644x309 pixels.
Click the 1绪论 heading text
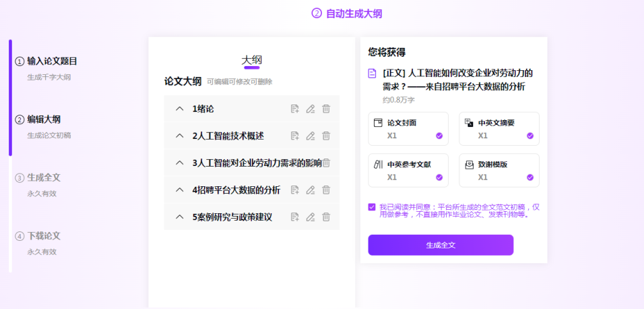point(203,109)
